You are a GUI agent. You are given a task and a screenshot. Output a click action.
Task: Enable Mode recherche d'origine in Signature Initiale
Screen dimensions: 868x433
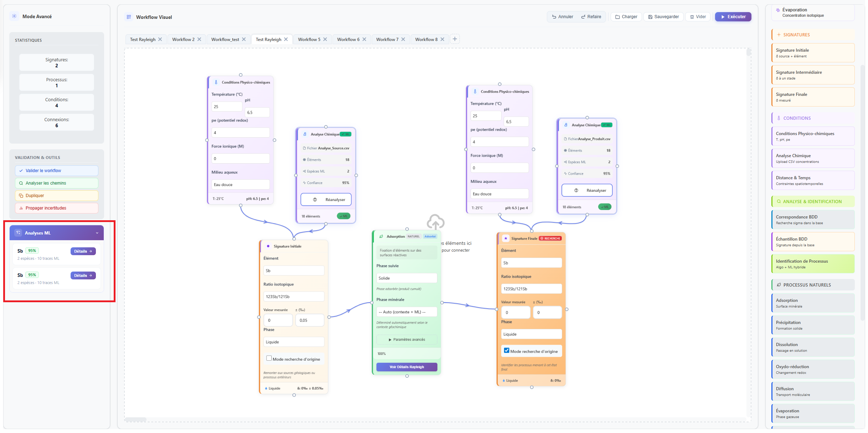coord(269,358)
